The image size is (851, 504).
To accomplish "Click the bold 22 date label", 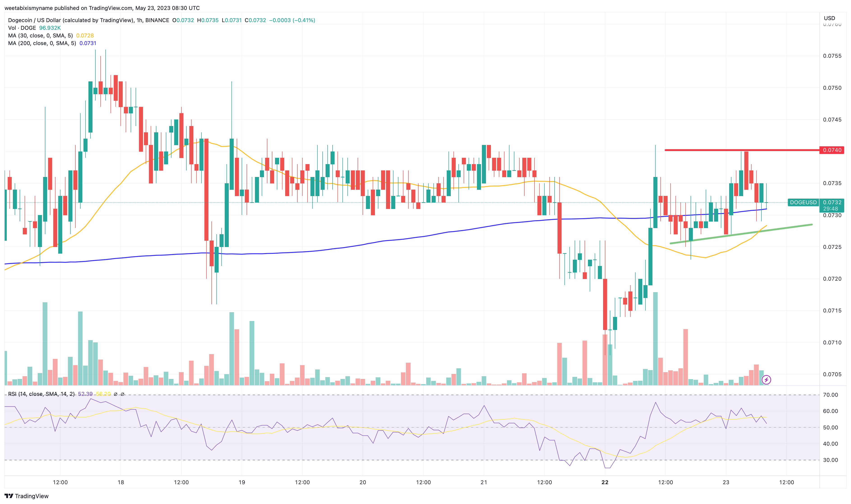I will (605, 483).
